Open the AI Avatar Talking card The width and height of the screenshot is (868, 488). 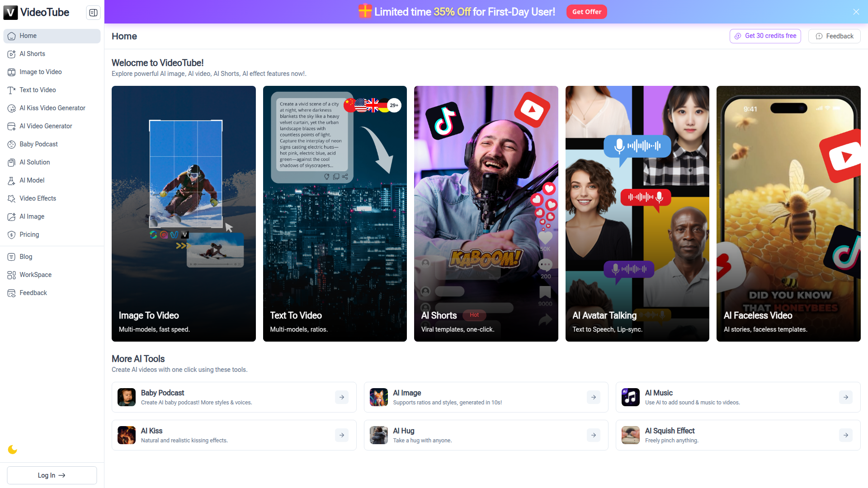coord(637,214)
